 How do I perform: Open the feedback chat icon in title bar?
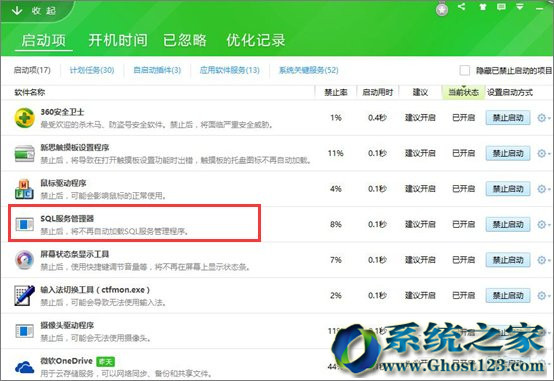click(x=501, y=6)
